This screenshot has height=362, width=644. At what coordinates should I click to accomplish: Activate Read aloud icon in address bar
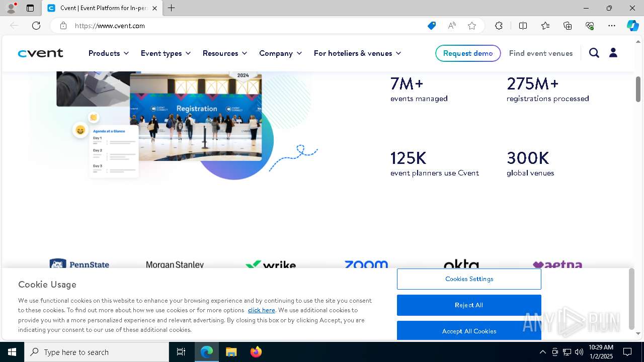[x=452, y=26]
